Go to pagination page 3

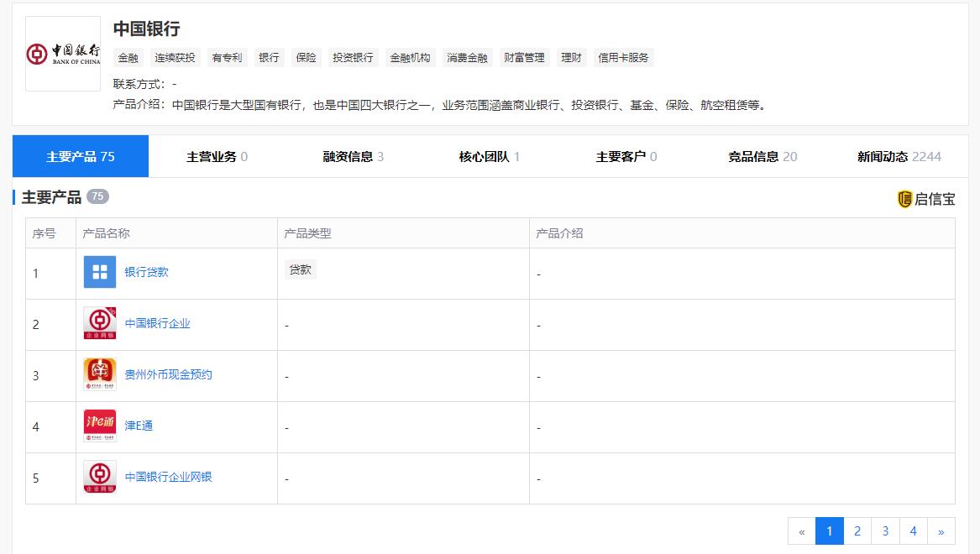886,530
